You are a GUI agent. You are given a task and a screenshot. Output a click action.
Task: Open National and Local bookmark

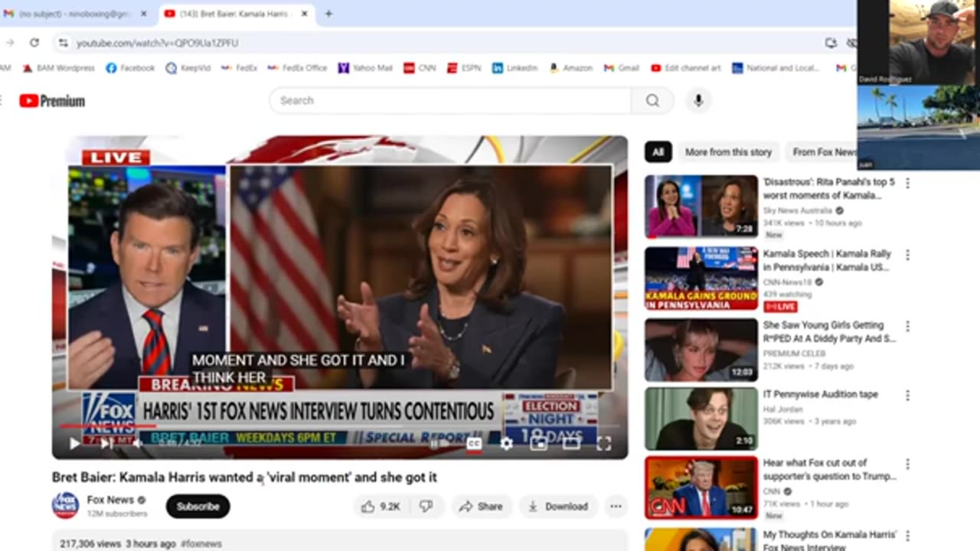(x=776, y=68)
